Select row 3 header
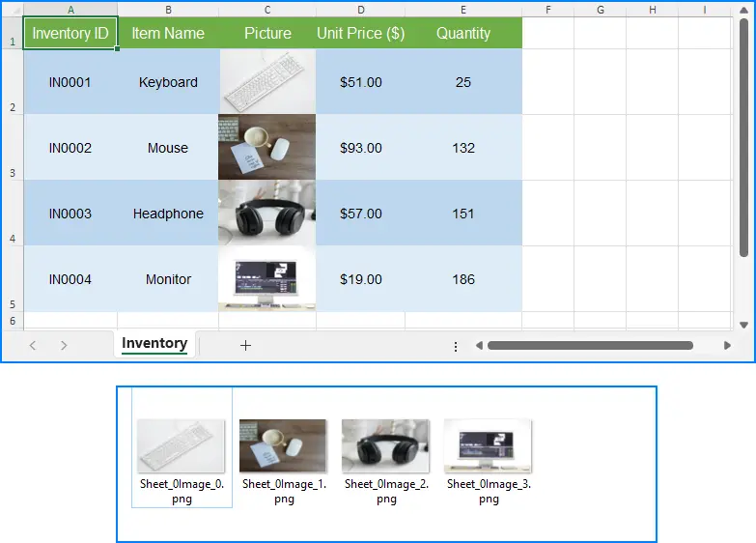 pos(13,148)
